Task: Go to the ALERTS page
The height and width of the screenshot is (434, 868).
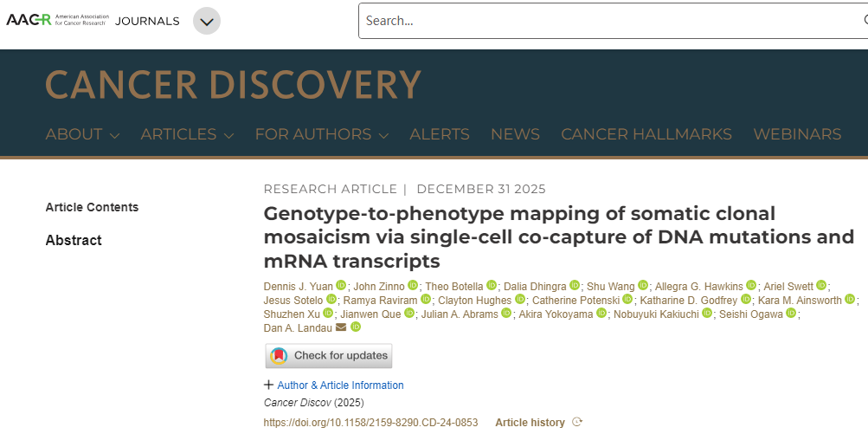Action: click(439, 134)
